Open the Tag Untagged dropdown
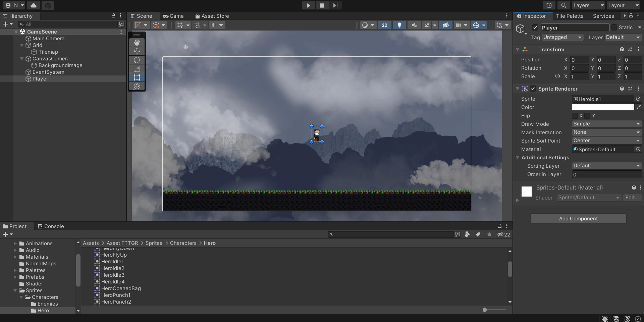Screen dimensions: 644x322 (562, 37)
